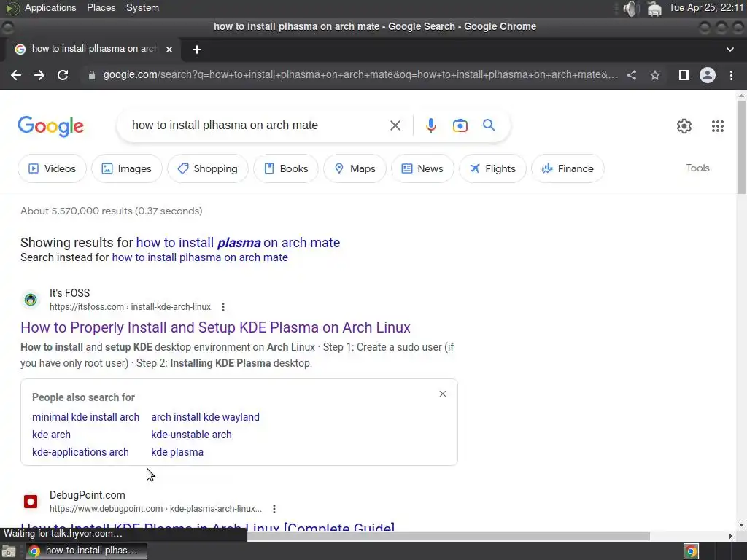
Task: Reload the current Google search page
Action: 63,75
